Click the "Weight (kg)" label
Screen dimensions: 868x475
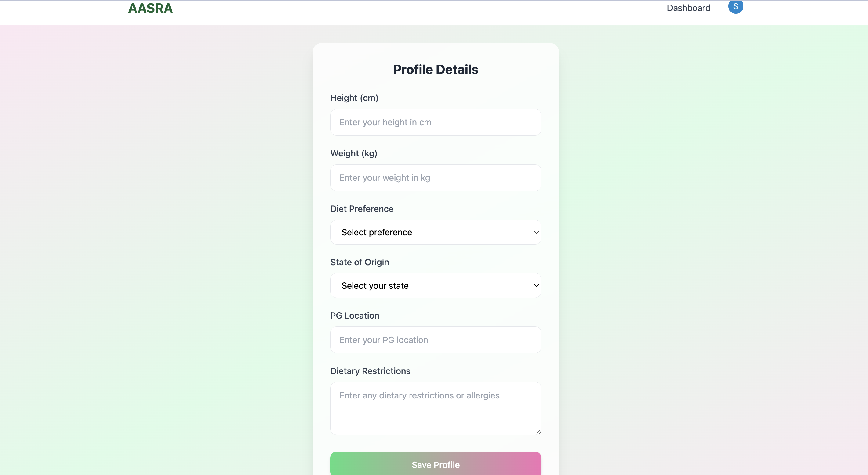[x=353, y=154]
